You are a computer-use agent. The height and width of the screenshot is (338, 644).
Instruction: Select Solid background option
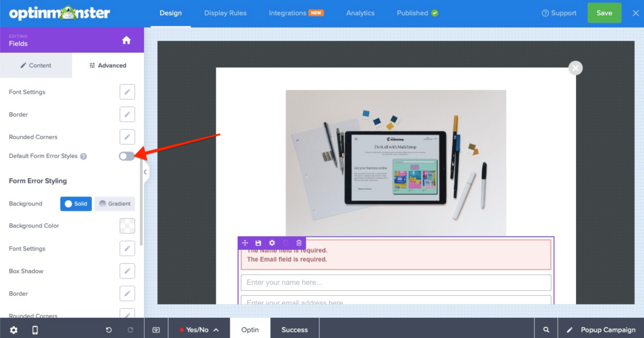(x=76, y=203)
